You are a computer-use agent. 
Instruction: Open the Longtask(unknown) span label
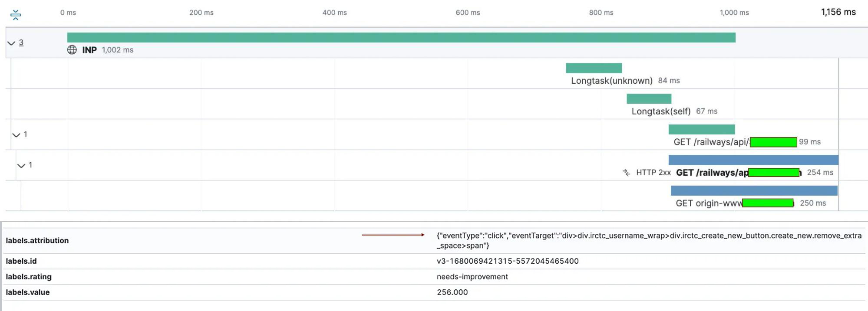611,81
